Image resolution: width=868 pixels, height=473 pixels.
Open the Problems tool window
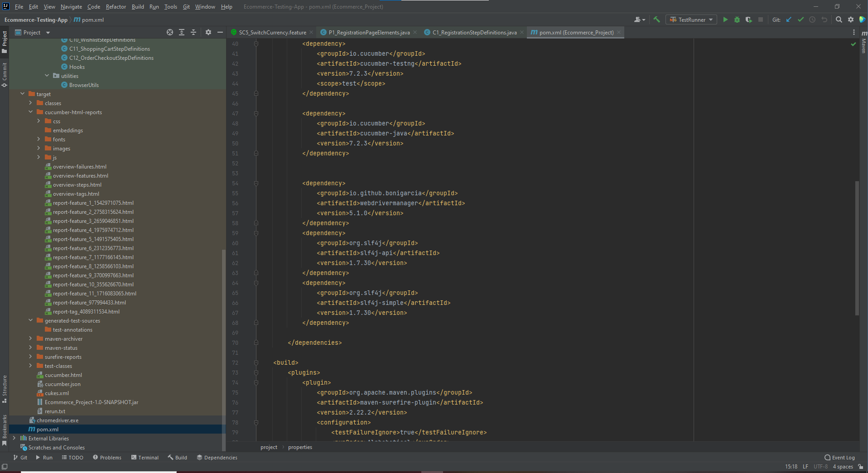[x=107, y=458]
